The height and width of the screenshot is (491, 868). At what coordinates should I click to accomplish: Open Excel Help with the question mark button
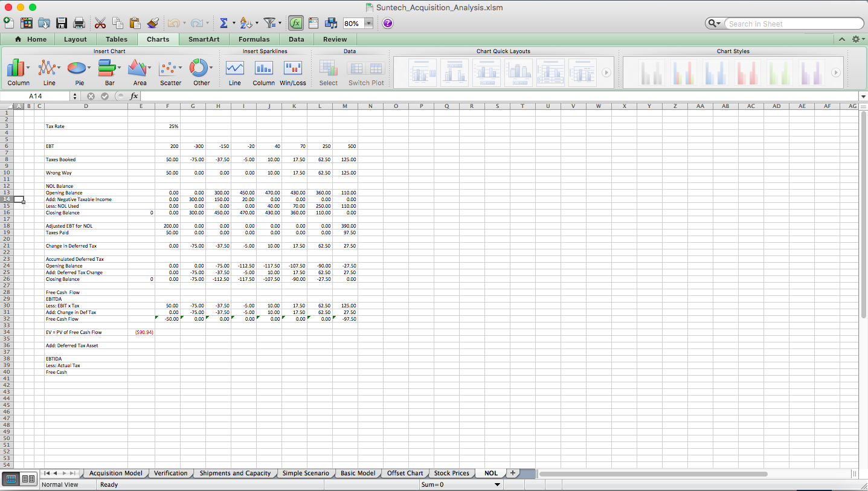point(387,23)
